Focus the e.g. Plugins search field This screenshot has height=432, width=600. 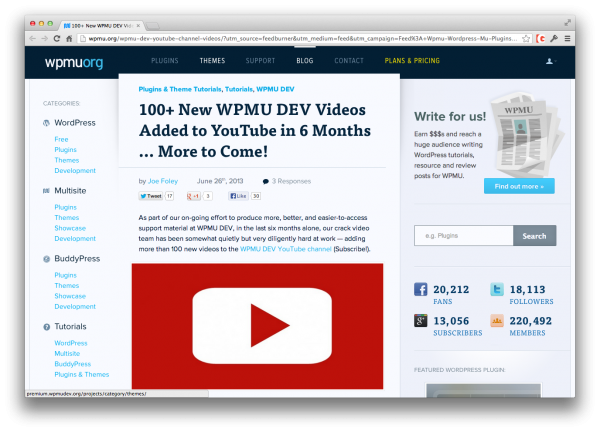(x=463, y=236)
